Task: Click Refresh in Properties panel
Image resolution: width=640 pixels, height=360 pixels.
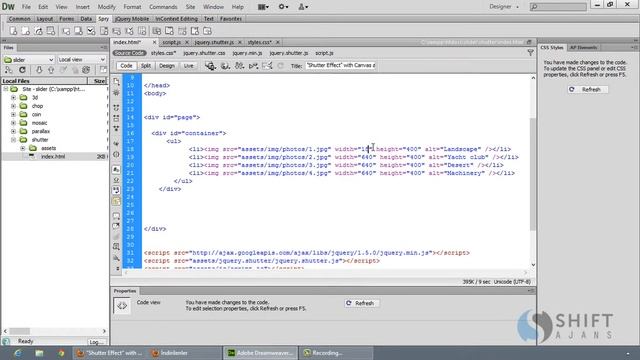Action: click(361, 303)
